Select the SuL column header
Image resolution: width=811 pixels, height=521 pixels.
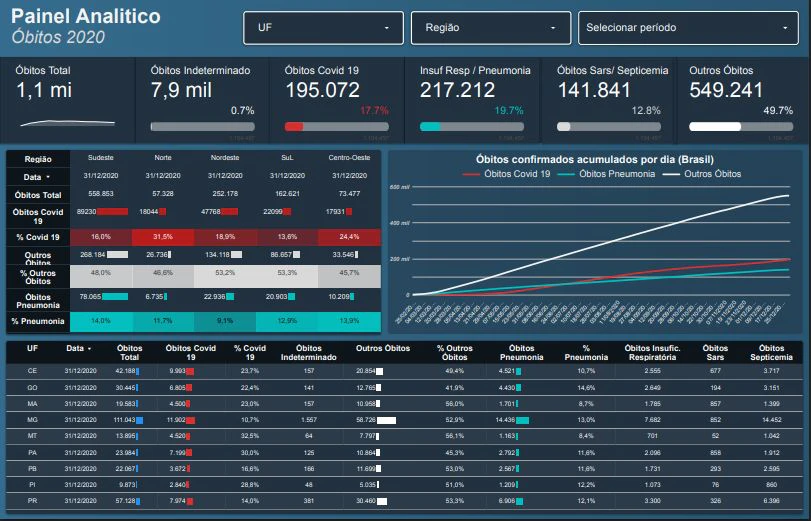(x=287, y=158)
